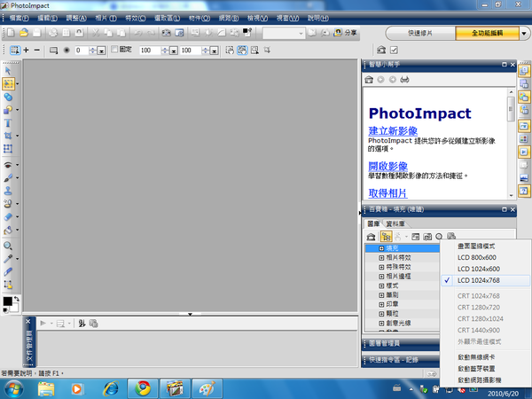
Task: Click the Cut scissors icon
Action: click(96, 33)
